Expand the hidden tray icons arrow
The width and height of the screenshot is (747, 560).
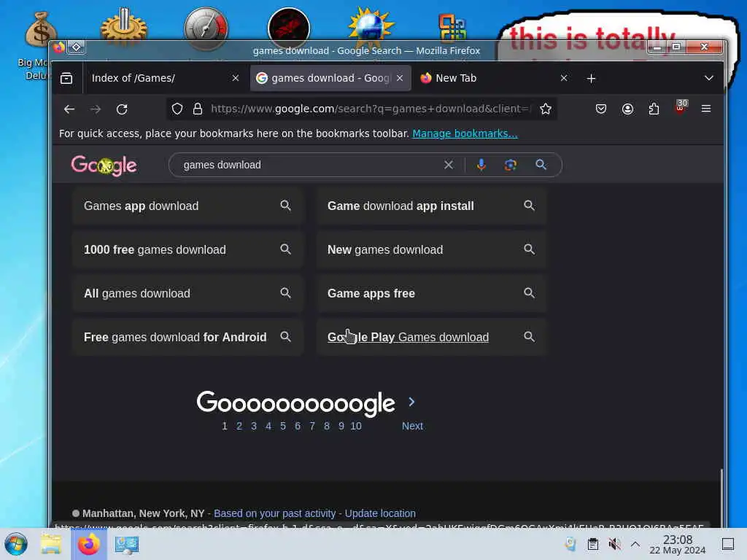[635, 544]
